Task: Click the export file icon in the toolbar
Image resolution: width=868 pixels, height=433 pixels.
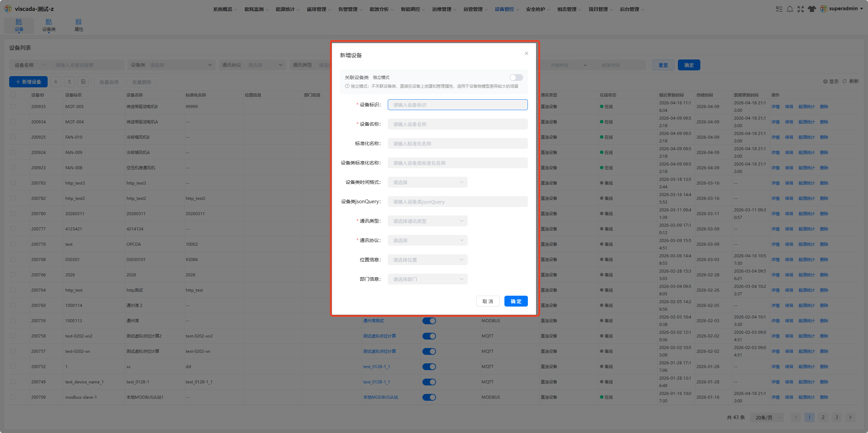Action: tap(83, 82)
